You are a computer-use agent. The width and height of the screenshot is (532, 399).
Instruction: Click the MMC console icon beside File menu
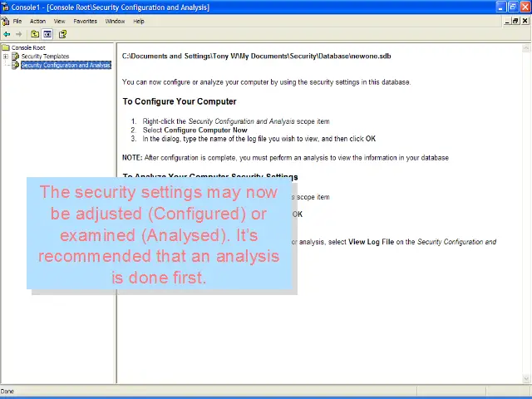tap(5, 21)
